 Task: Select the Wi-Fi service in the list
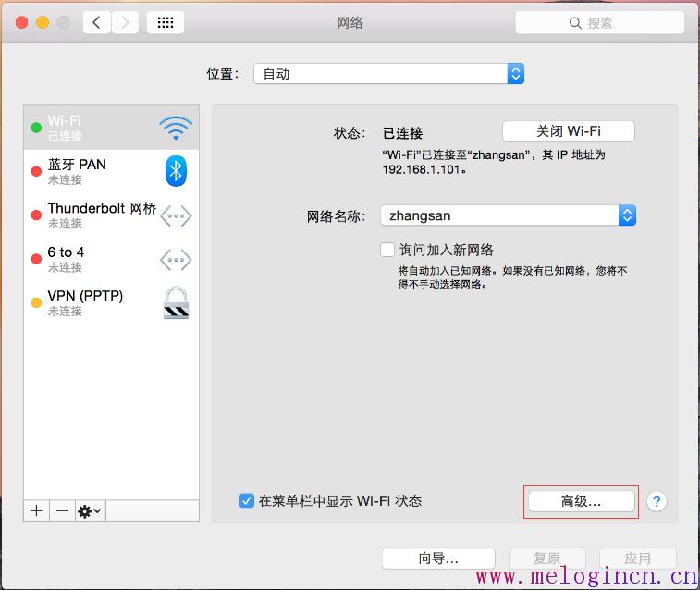(111, 128)
